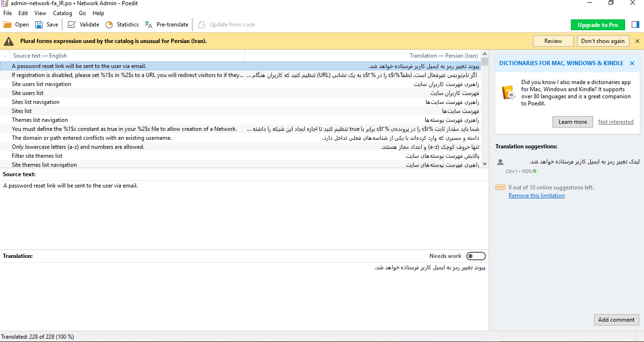Screen dimensions: 644x342
Task: Click the Poedit app icon in title bar
Action: tap(4, 3)
